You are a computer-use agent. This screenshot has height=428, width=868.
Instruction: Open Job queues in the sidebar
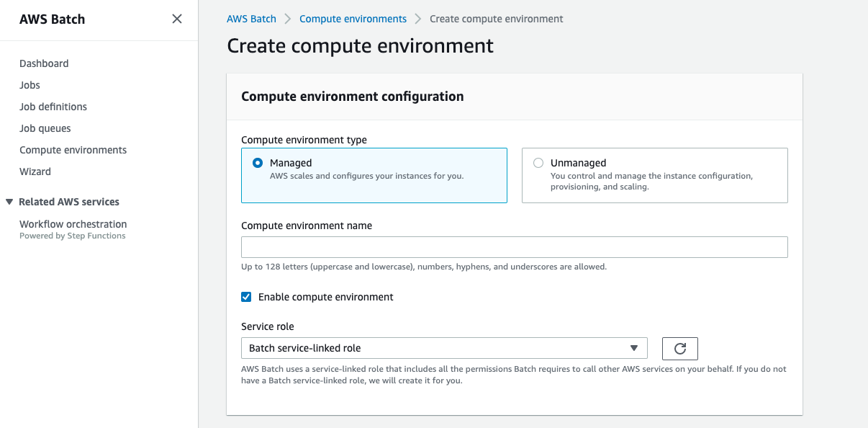45,128
